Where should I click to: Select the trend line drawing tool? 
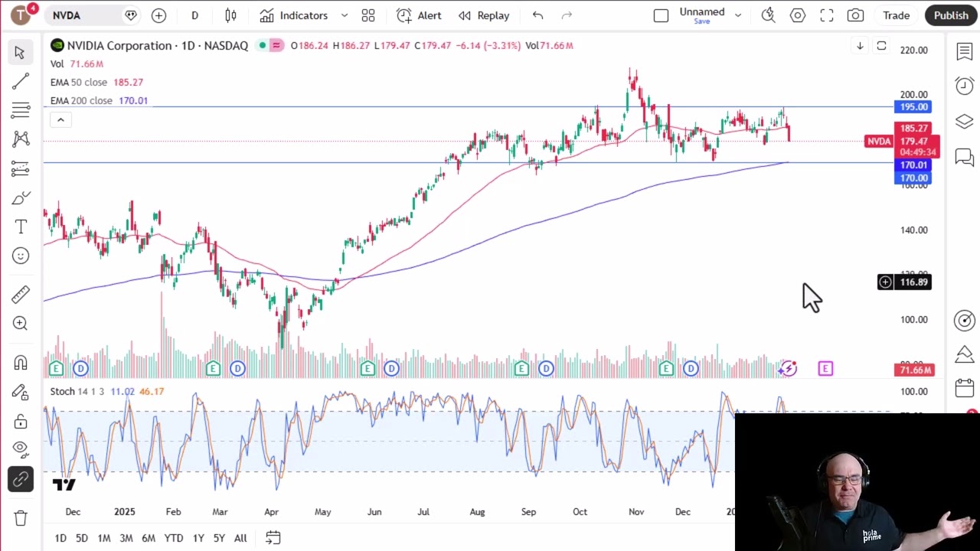20,81
